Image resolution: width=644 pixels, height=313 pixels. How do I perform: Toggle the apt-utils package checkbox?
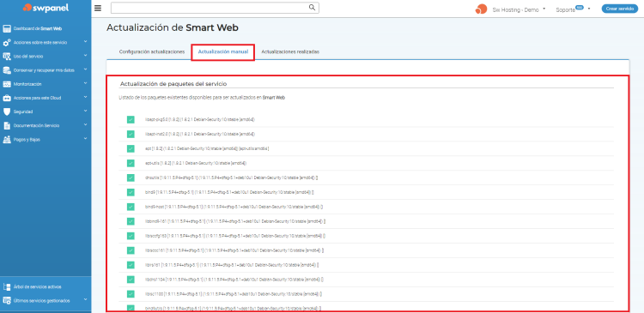[131, 163]
